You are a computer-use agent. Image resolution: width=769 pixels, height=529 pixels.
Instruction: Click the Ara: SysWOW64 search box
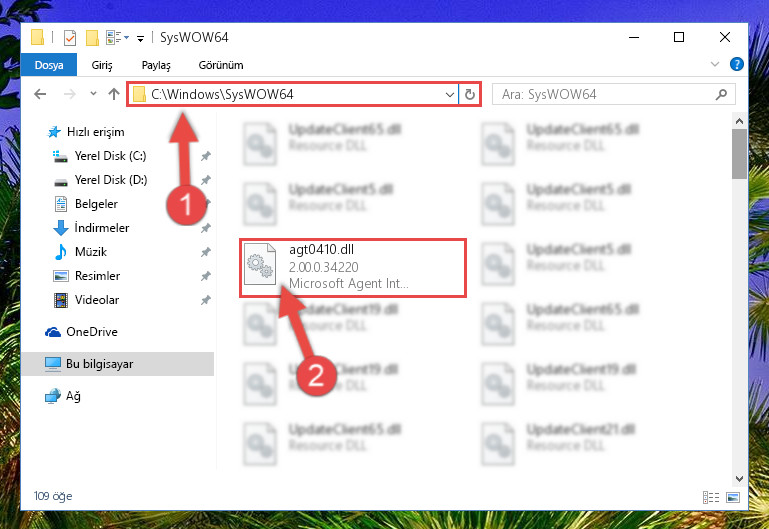[614, 94]
